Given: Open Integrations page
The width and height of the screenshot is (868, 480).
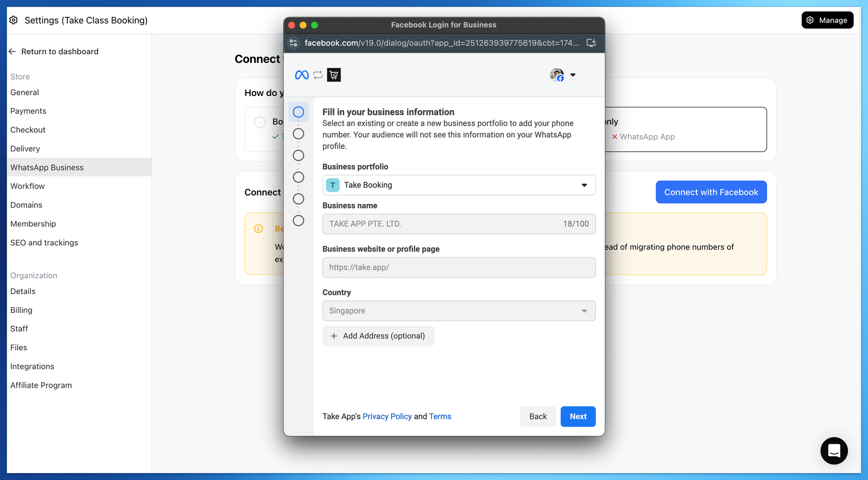Looking at the screenshot, I should pyautogui.click(x=79, y=367).
